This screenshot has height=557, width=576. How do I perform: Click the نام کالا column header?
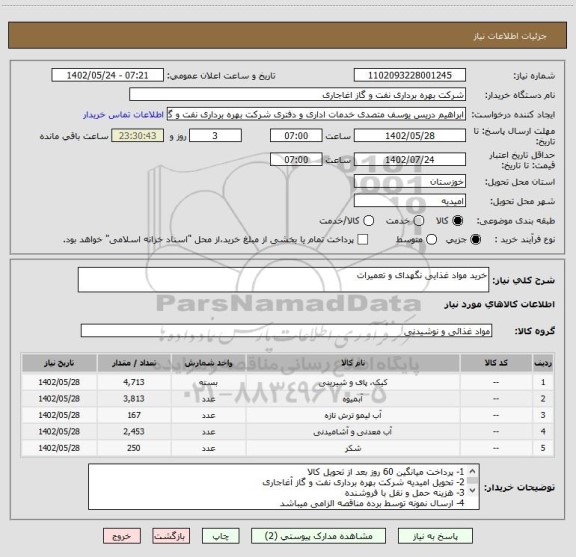pos(353,363)
